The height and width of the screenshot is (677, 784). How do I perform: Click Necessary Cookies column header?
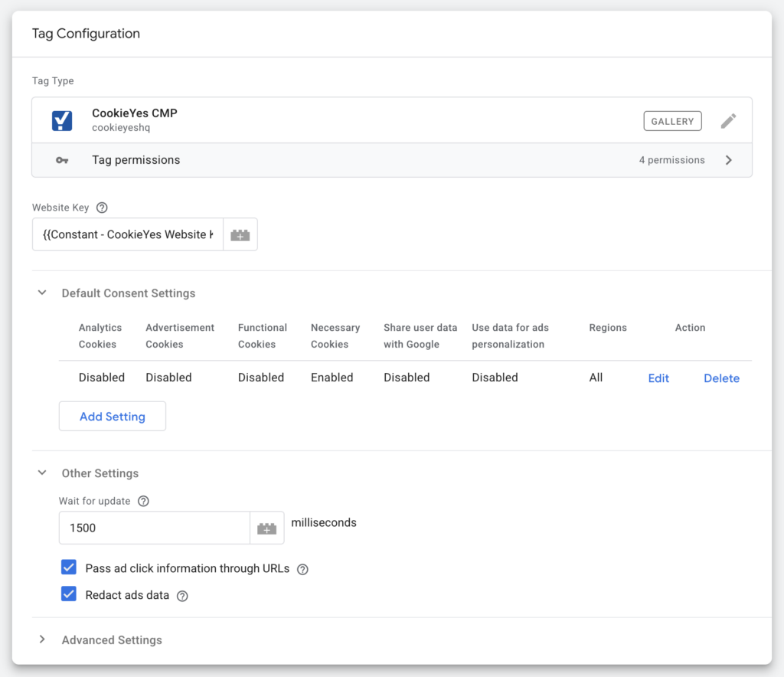coord(335,335)
